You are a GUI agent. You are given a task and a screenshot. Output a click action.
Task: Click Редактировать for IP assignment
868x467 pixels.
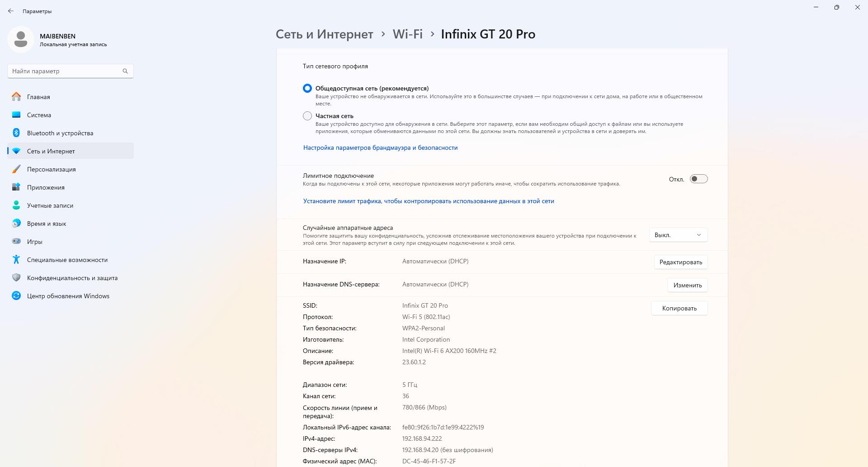point(680,262)
